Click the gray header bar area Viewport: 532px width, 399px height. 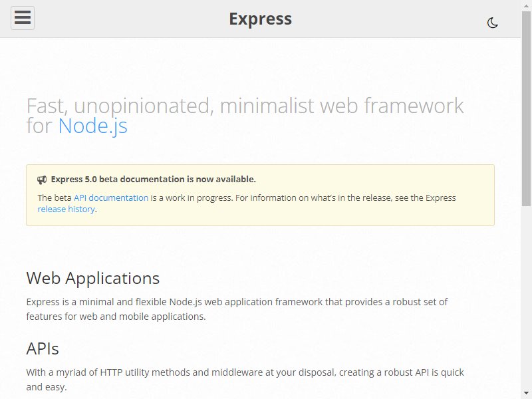point(260,19)
